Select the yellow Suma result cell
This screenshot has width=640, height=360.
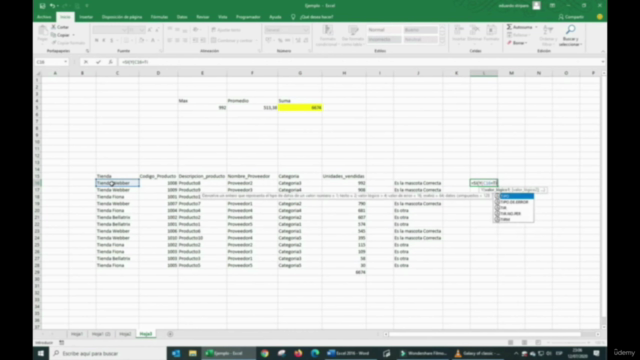click(300, 108)
